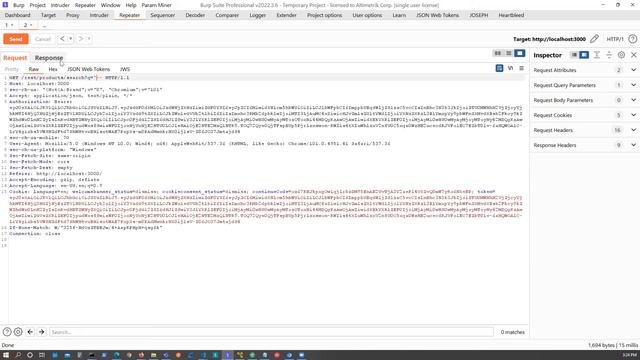Set Inspector list layout view

573,55
